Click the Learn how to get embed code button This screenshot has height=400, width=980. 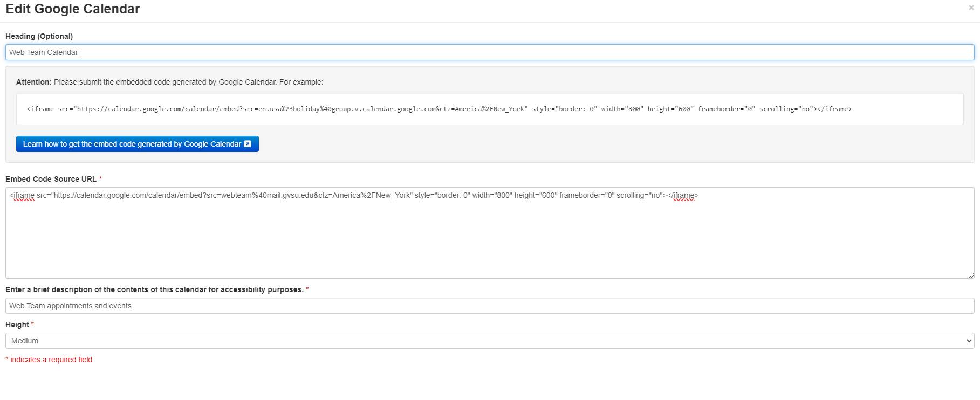click(x=132, y=144)
